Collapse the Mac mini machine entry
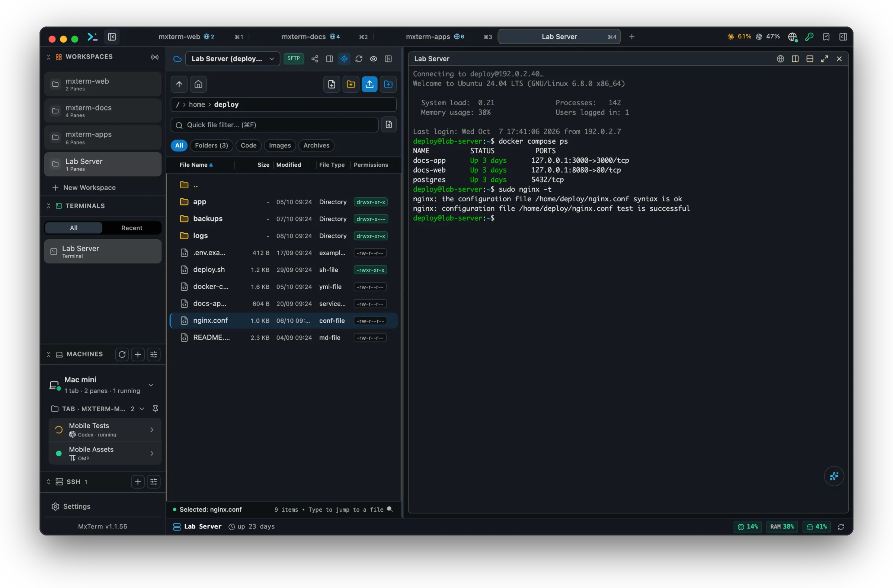This screenshot has width=893, height=588. pos(151,385)
